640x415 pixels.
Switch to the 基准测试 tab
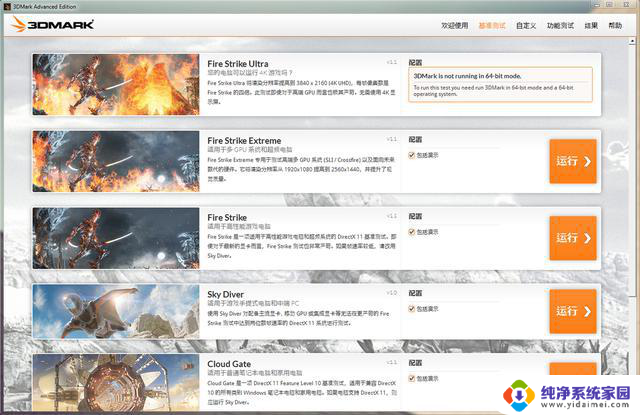coord(492,25)
